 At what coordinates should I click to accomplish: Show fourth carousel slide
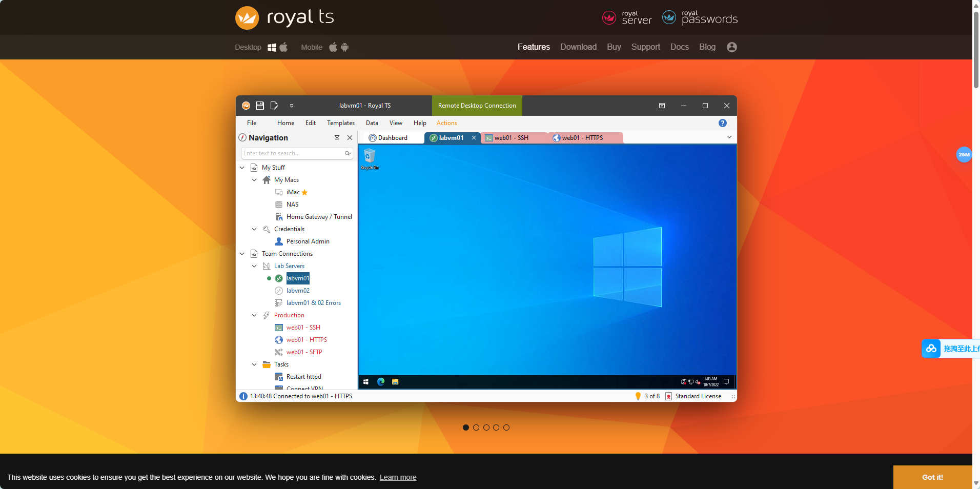coord(496,427)
